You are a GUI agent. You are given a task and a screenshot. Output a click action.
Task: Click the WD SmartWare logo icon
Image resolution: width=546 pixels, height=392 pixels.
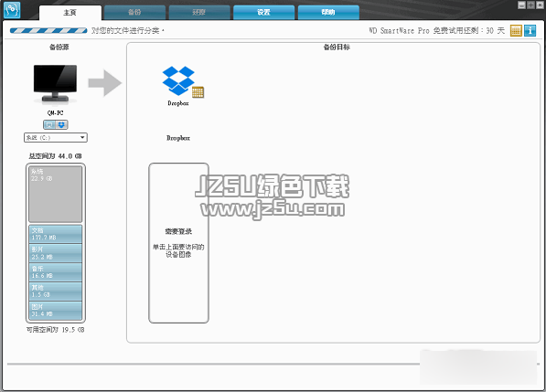click(x=12, y=10)
